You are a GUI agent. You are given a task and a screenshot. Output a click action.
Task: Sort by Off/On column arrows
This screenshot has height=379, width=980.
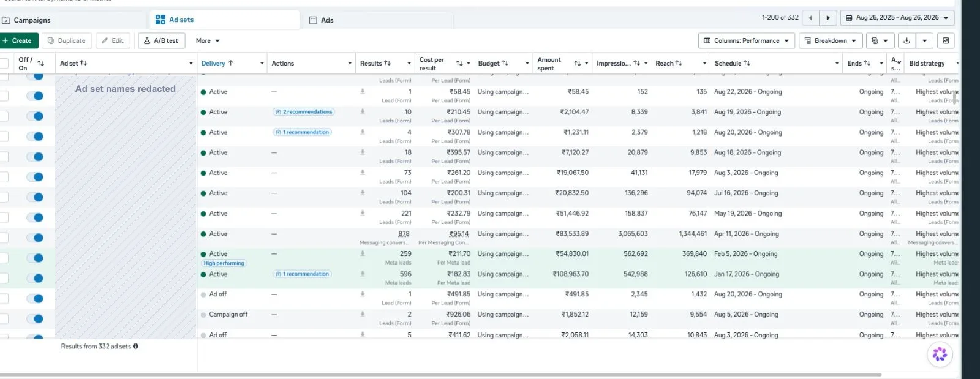[40, 64]
